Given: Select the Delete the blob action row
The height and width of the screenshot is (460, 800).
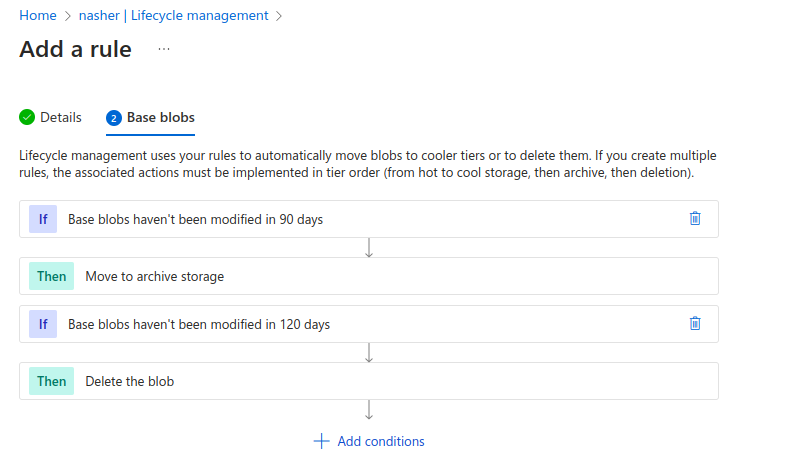Looking at the screenshot, I should (x=129, y=381).
